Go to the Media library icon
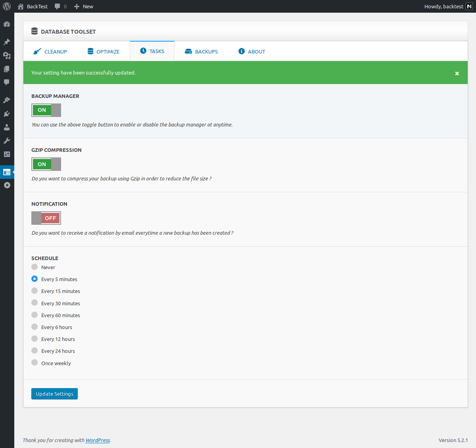The height and width of the screenshot is (448, 476). pos(7,56)
